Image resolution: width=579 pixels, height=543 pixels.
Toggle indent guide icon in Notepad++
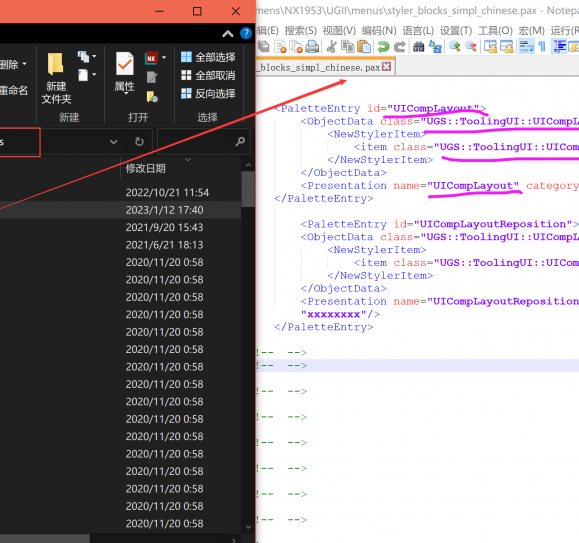(559, 47)
